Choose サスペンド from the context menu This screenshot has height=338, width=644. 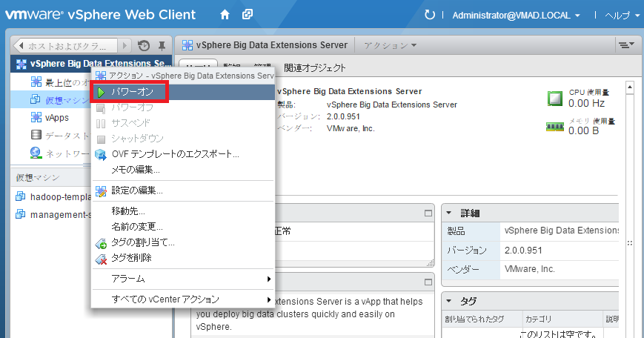(183, 123)
